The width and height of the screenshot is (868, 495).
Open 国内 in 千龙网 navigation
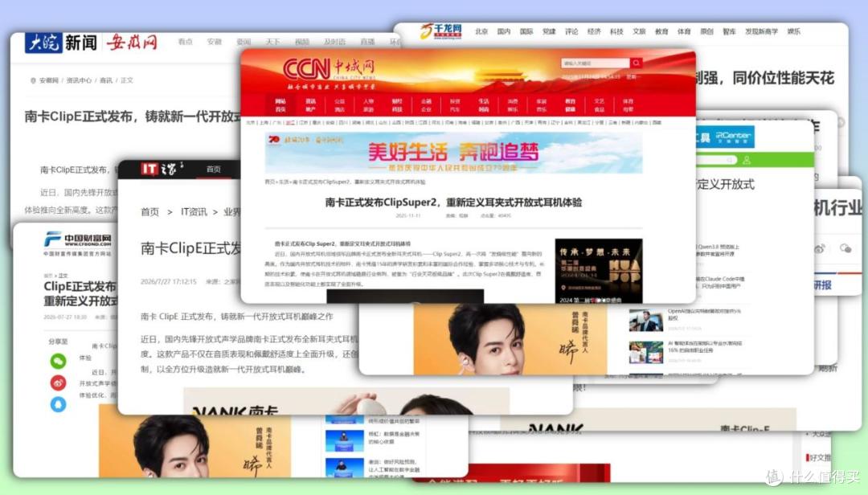click(x=504, y=31)
